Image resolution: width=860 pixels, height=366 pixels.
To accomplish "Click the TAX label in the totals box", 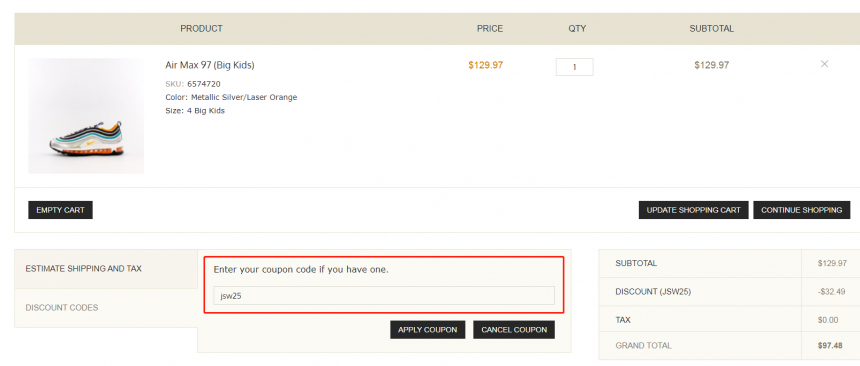I will pyautogui.click(x=623, y=320).
